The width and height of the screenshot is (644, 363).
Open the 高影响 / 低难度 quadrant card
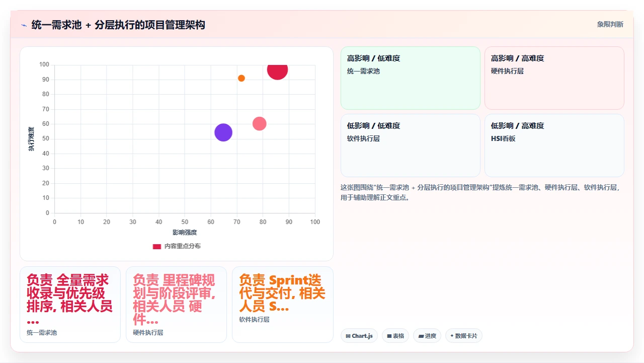411,78
